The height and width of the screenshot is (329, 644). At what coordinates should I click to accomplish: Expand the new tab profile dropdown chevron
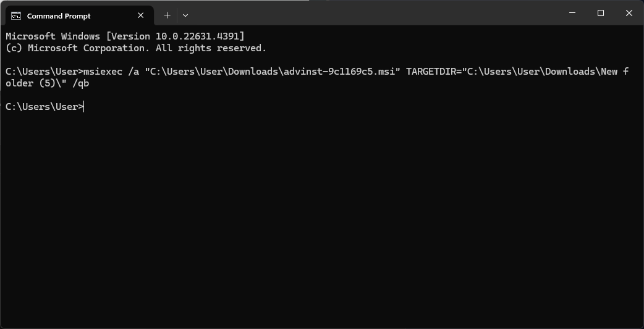pos(185,15)
